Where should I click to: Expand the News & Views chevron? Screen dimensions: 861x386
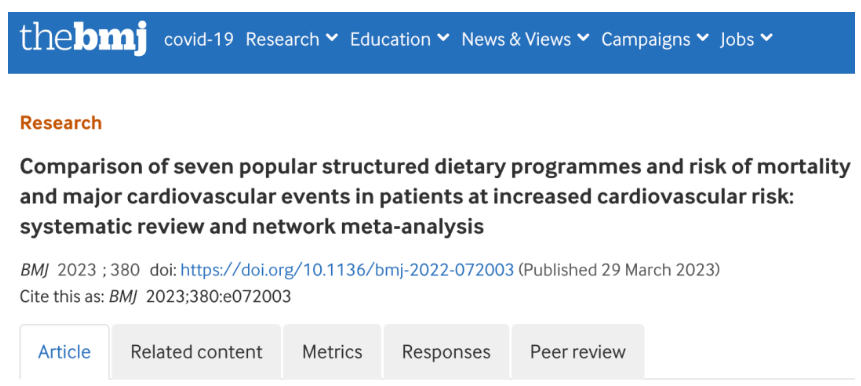[583, 38]
